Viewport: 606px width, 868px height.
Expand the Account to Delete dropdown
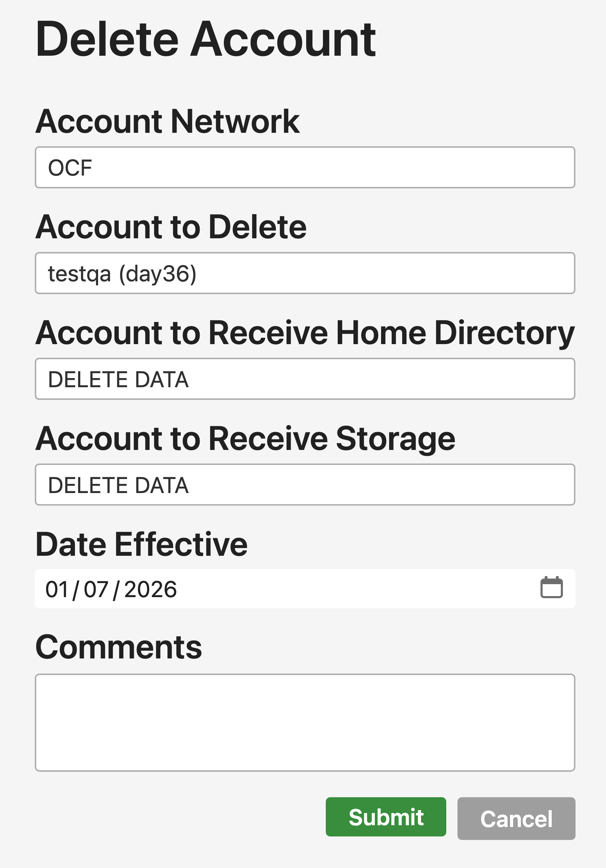(304, 273)
